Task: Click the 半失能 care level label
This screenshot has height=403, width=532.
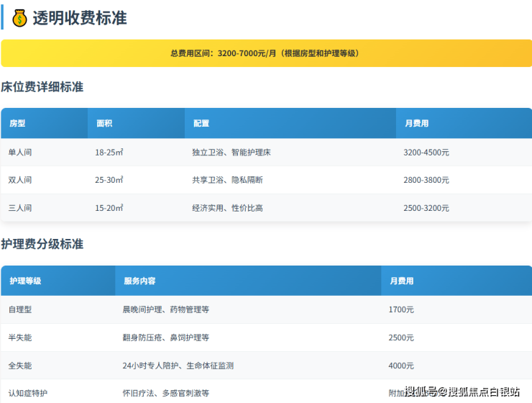Action: 20,338
